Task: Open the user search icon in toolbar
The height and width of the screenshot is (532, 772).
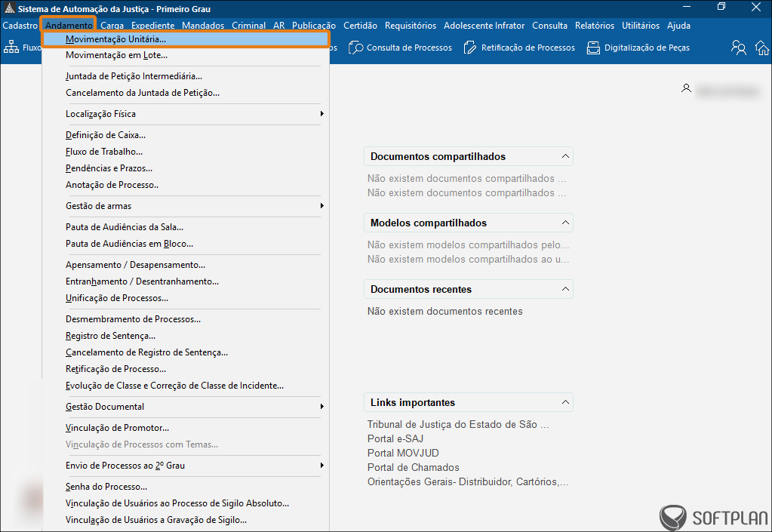Action: [x=738, y=48]
